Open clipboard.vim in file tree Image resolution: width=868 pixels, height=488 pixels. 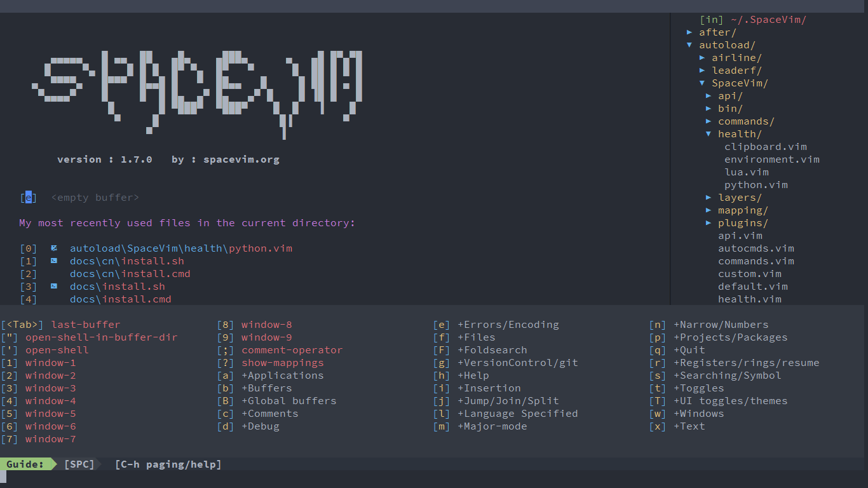pos(766,147)
